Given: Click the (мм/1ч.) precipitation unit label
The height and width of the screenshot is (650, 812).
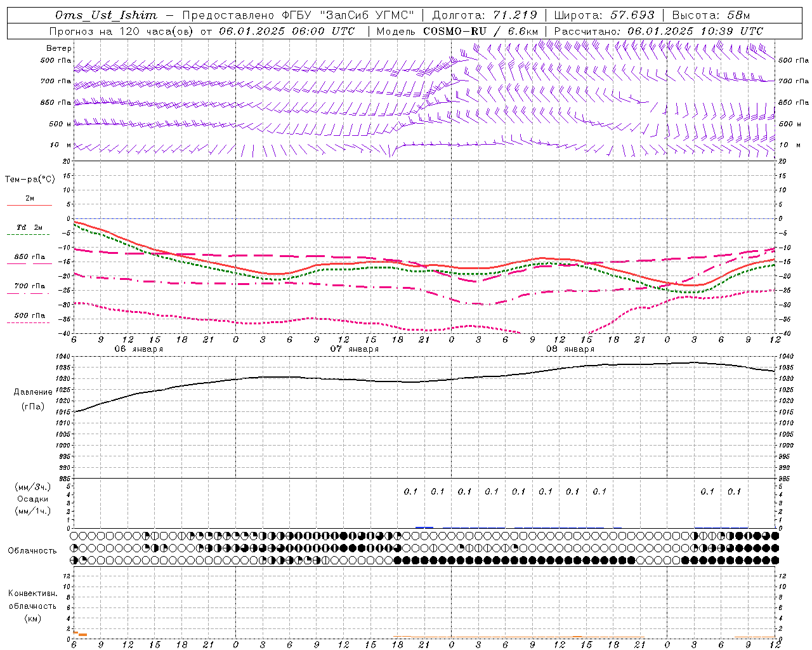Looking at the screenshot, I should 33,511.
